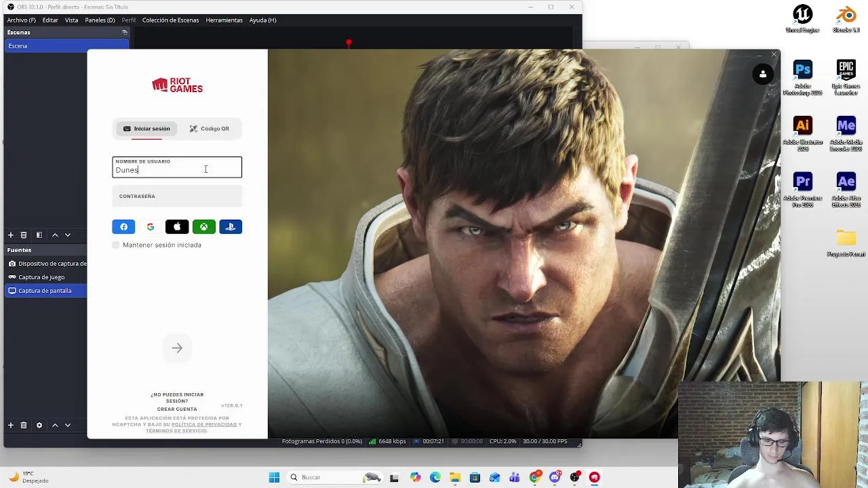Open weather widget showing Despejado
The height and width of the screenshot is (488, 868).
28,477
